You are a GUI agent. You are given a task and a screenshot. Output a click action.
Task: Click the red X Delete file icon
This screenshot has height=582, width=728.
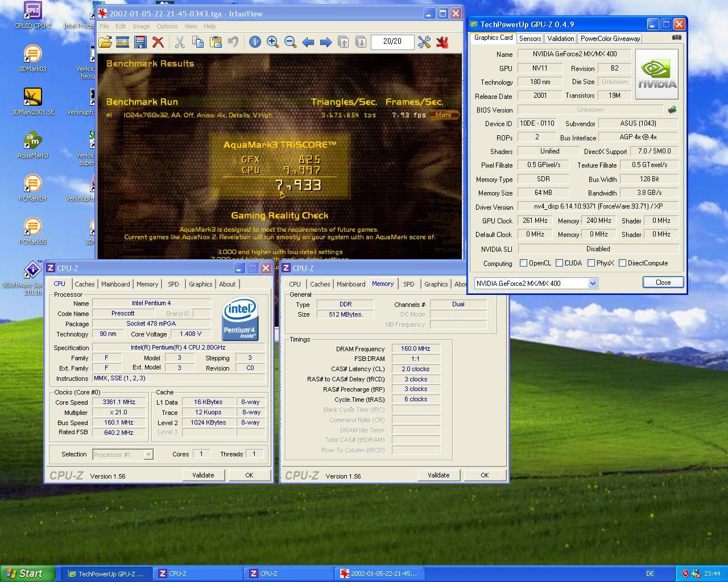[158, 41]
